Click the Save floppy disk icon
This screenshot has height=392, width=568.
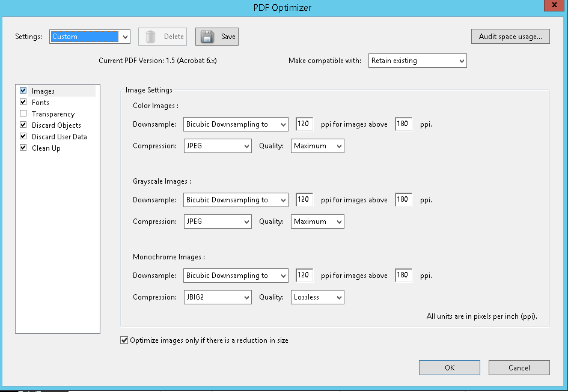pos(207,37)
